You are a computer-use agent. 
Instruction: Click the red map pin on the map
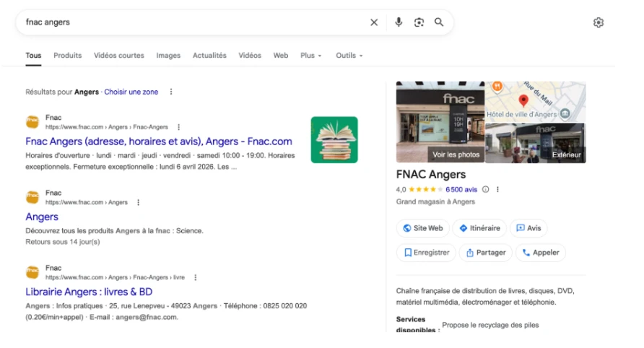click(x=523, y=100)
